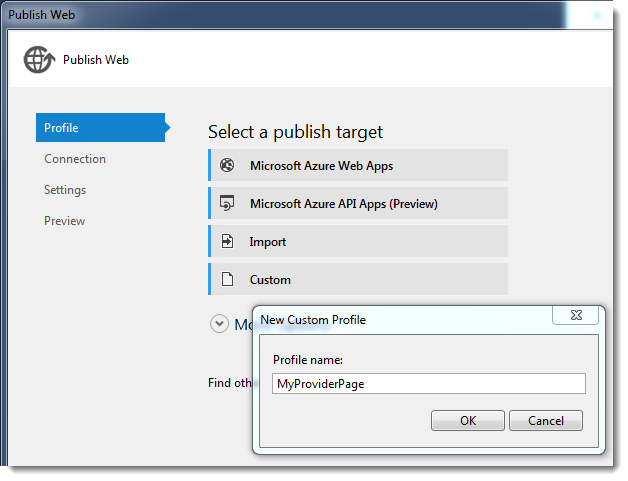Click the Azure Web Apps globe icon

click(227, 165)
